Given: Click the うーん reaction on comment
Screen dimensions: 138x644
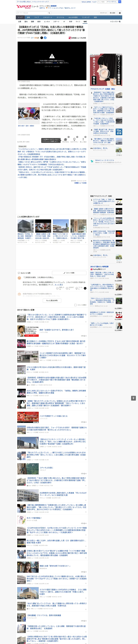Looking at the screenshot, I should [x=79, y=288].
